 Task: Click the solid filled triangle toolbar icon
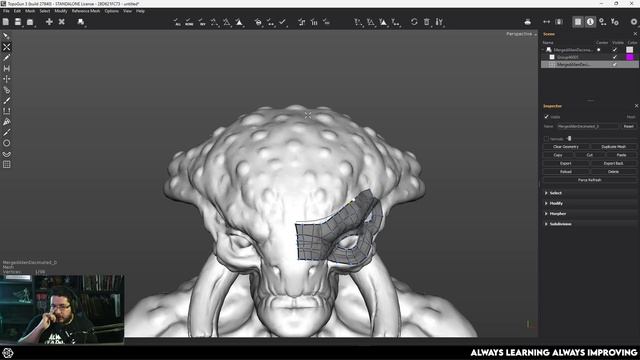[239, 22]
